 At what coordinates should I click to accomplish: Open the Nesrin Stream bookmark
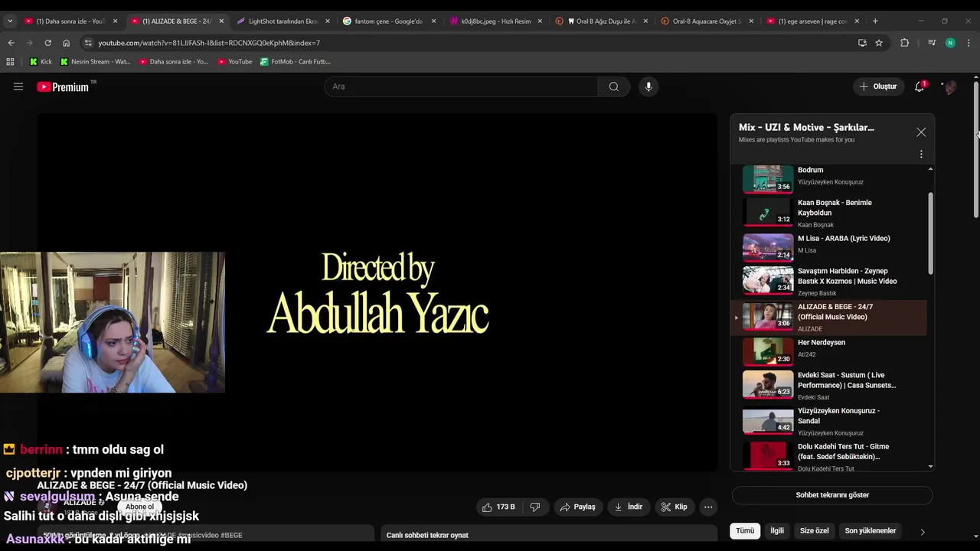96,61
